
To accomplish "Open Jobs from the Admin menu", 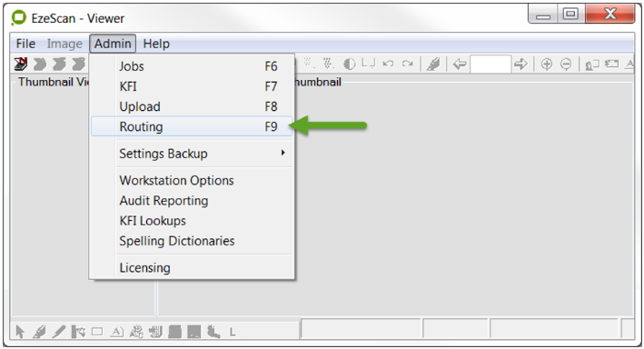I will pos(192,66).
